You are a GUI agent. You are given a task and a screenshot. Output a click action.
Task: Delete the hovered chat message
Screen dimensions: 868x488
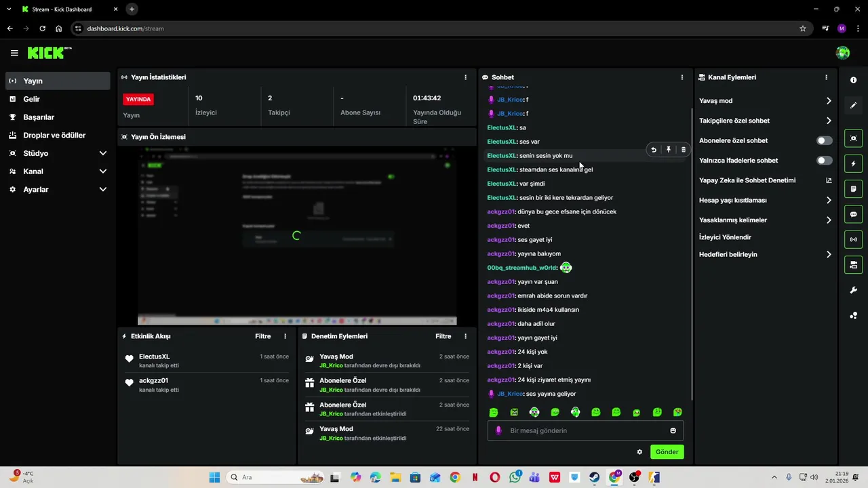click(x=683, y=150)
